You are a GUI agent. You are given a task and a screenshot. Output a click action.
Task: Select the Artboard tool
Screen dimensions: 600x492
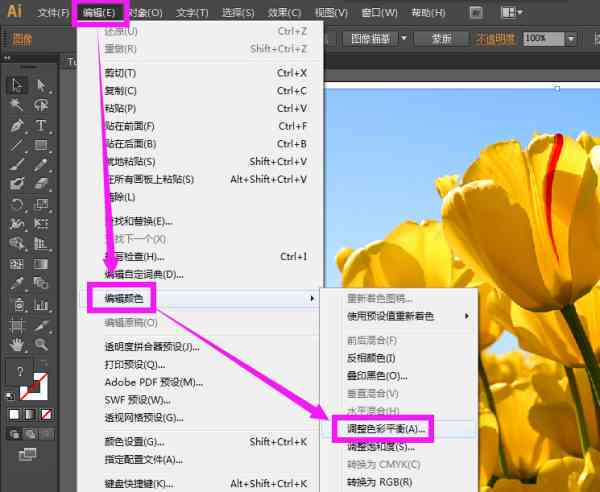[x=17, y=325]
